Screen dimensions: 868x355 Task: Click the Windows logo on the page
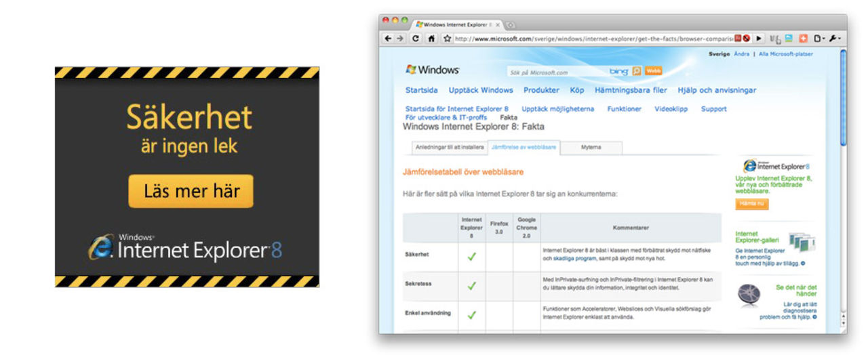click(432, 70)
